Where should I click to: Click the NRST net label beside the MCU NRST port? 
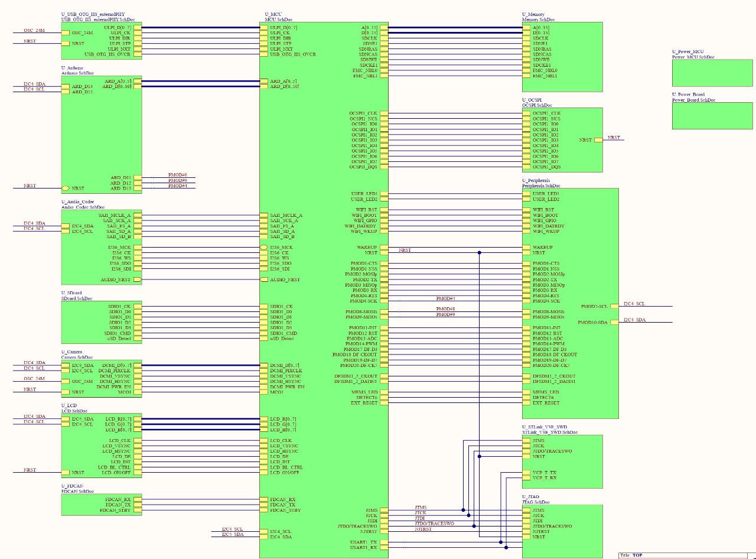point(405,251)
